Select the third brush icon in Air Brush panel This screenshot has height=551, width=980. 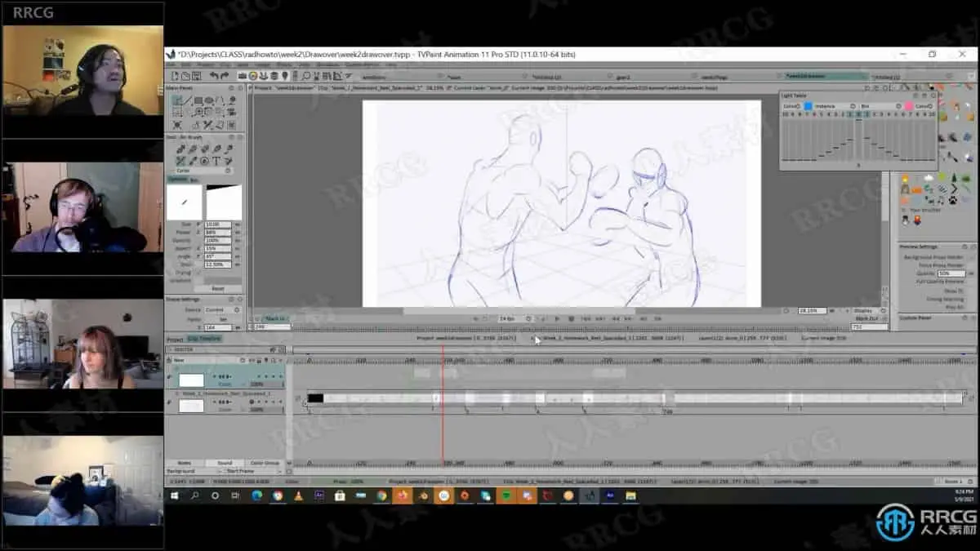(203, 149)
